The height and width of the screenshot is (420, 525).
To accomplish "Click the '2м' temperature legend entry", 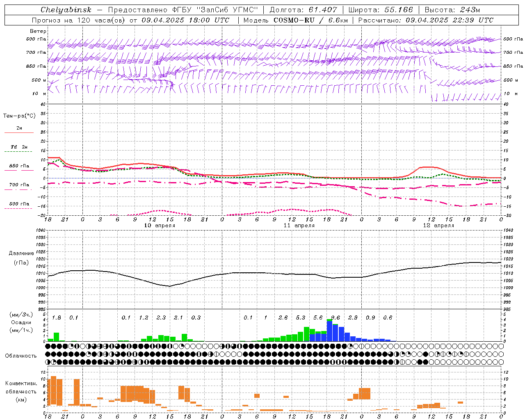I will click(x=19, y=128).
